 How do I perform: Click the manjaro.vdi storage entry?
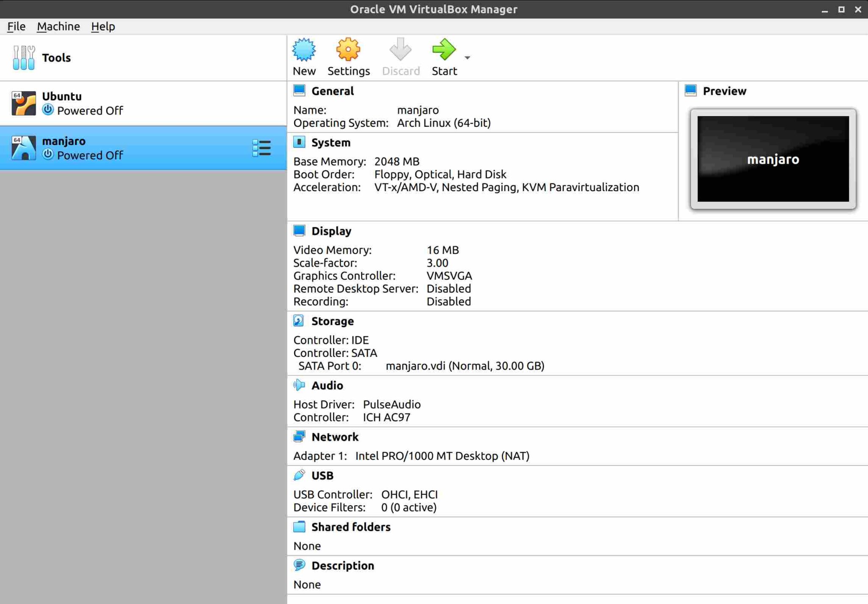[465, 365]
